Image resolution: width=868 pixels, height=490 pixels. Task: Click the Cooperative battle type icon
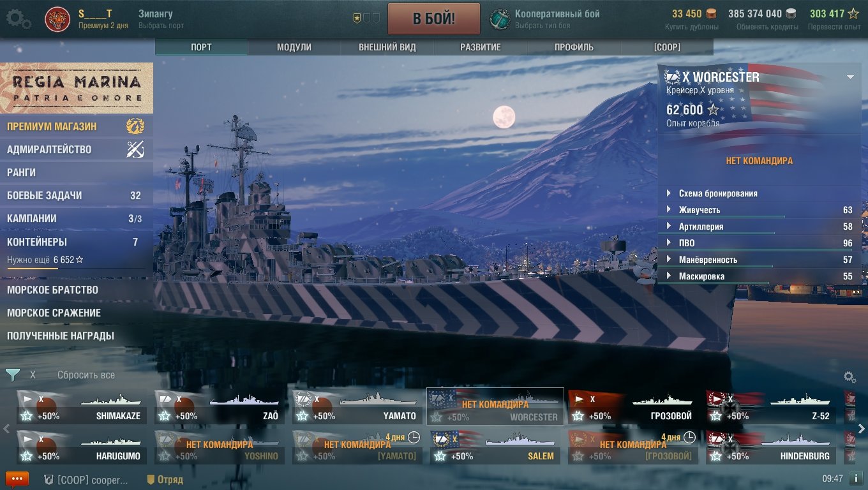coord(500,19)
